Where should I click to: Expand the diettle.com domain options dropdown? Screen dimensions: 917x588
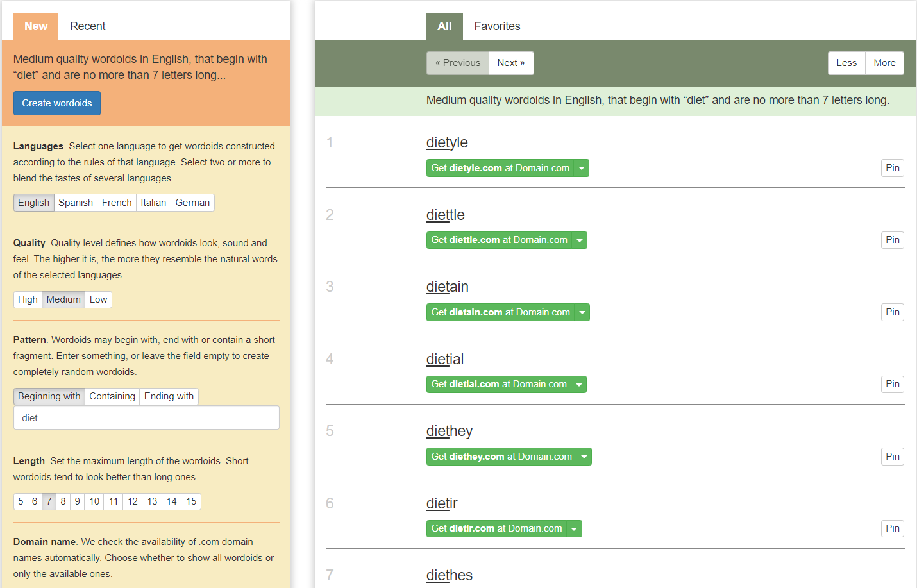[580, 240]
